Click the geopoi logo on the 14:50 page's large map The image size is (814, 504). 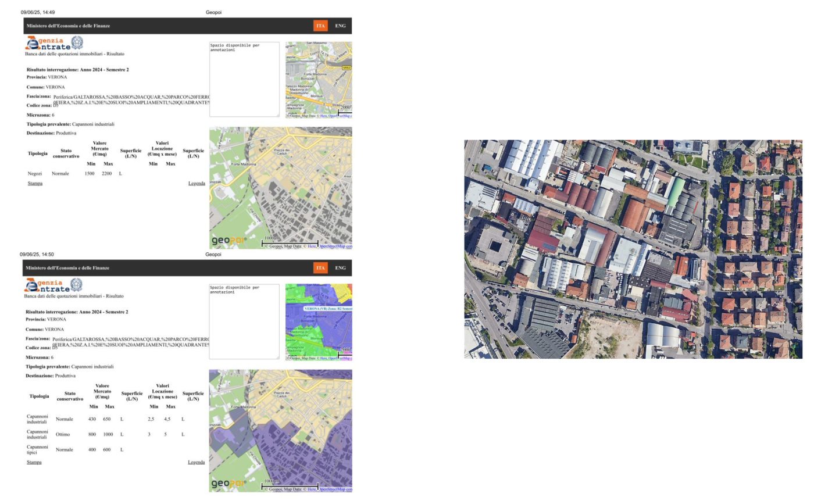click(x=229, y=482)
